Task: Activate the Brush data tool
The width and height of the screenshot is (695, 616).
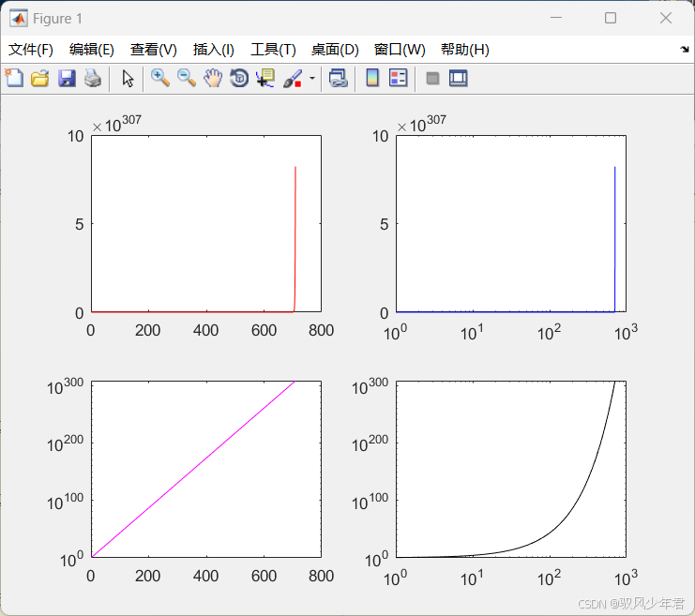Action: 293,79
